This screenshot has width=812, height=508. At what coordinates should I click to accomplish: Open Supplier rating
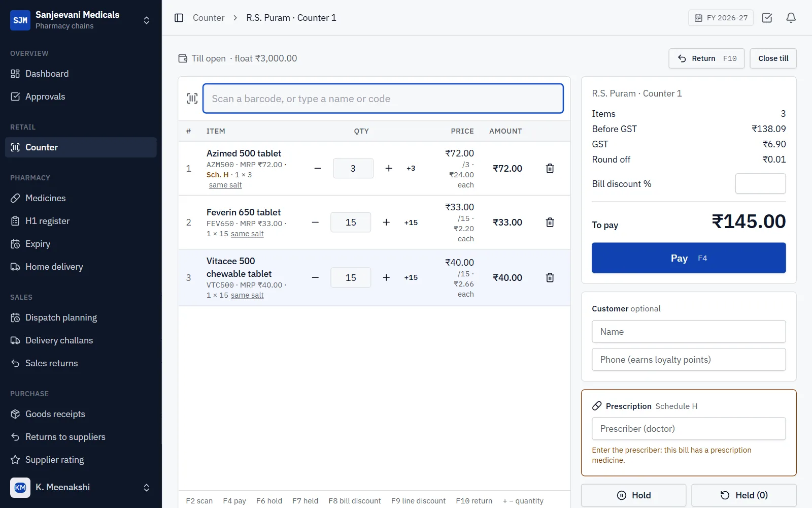point(81,460)
